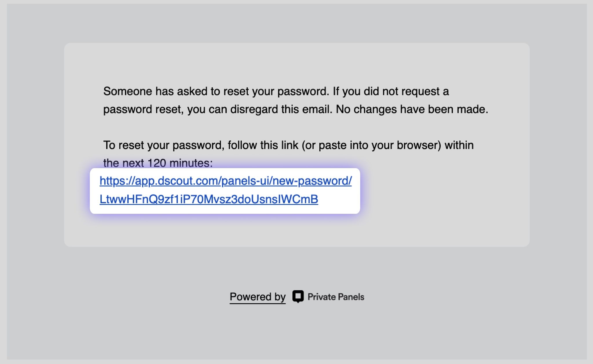Viewport: 593px width, 364px height.
Task: Click empty white area in highlighted link box
Action: point(339,200)
